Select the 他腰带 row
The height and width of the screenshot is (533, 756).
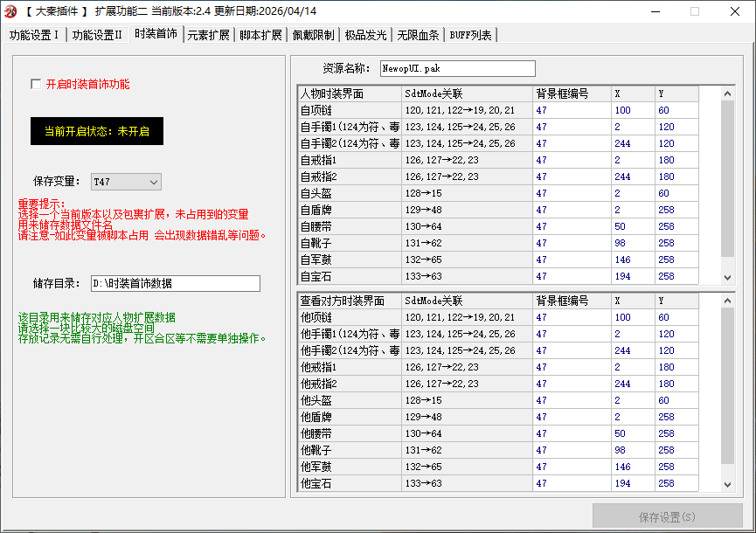498,433
